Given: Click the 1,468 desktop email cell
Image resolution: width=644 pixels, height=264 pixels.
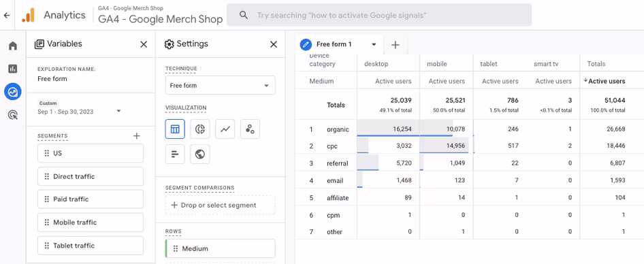Looking at the screenshot, I should (404, 180).
